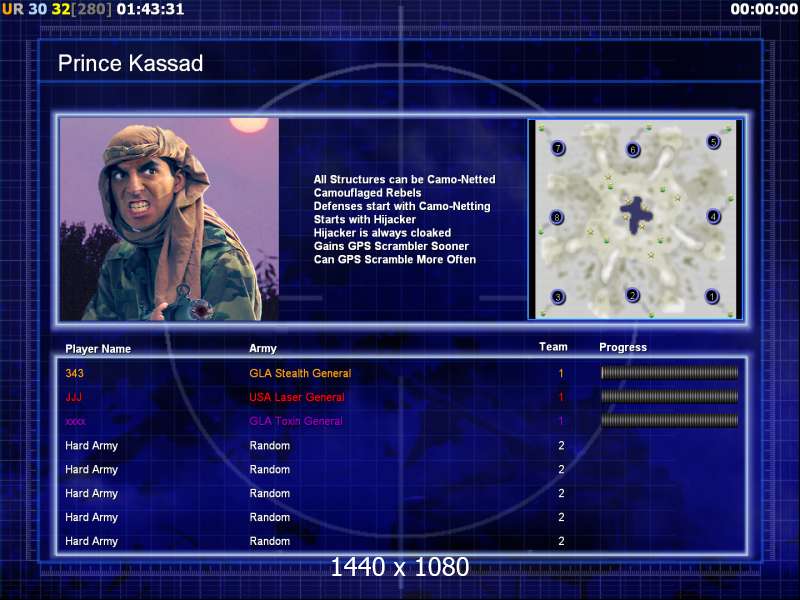Screen dimensions: 800x600
Task: Click start position marker 5 on map
Action: pos(713,141)
